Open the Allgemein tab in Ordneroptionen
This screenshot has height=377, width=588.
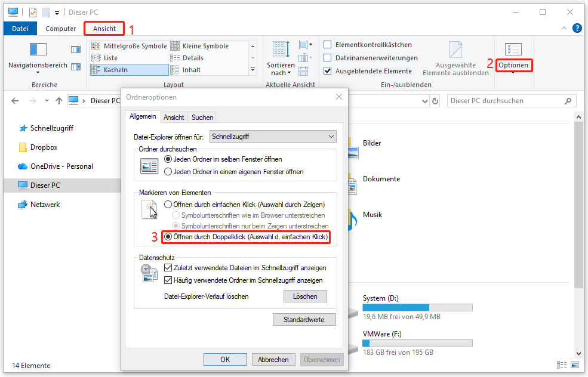pos(143,116)
